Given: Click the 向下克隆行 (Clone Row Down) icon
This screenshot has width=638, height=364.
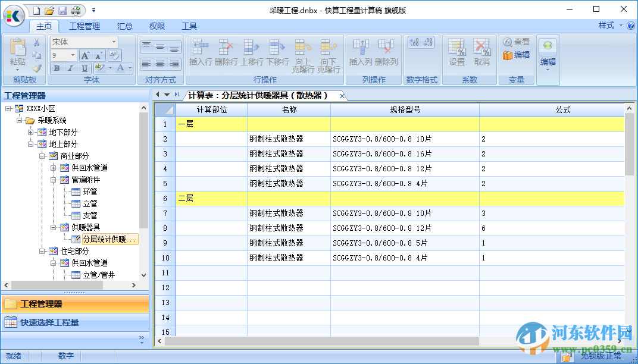Looking at the screenshot, I should pos(327,46).
